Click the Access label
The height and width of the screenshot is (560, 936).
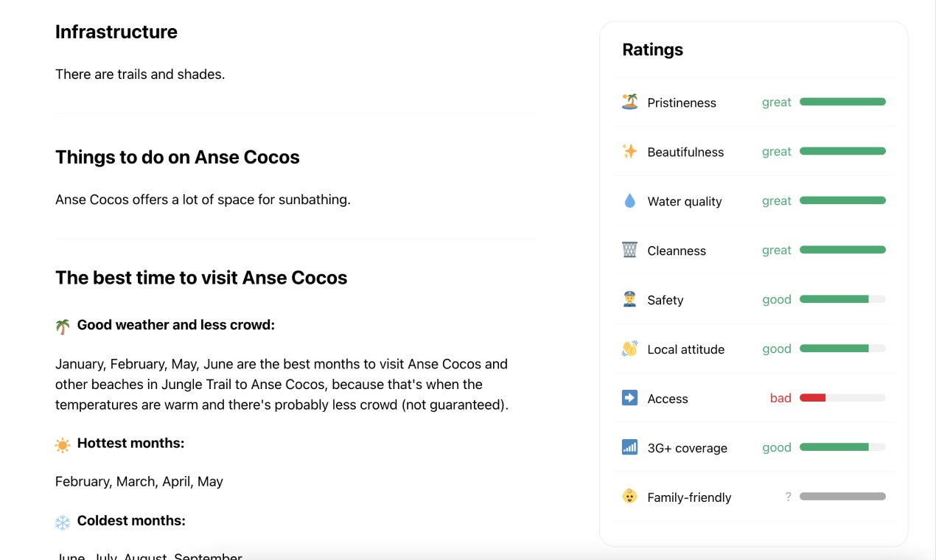[668, 399]
